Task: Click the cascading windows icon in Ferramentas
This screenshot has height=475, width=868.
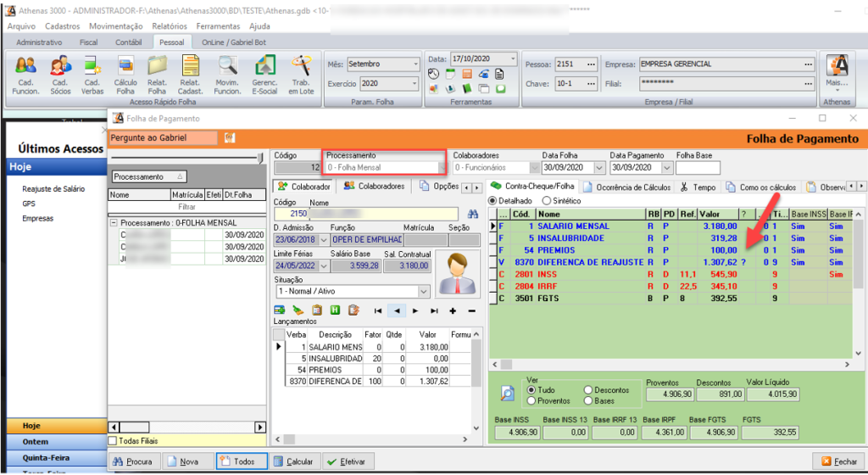Action: (484, 88)
